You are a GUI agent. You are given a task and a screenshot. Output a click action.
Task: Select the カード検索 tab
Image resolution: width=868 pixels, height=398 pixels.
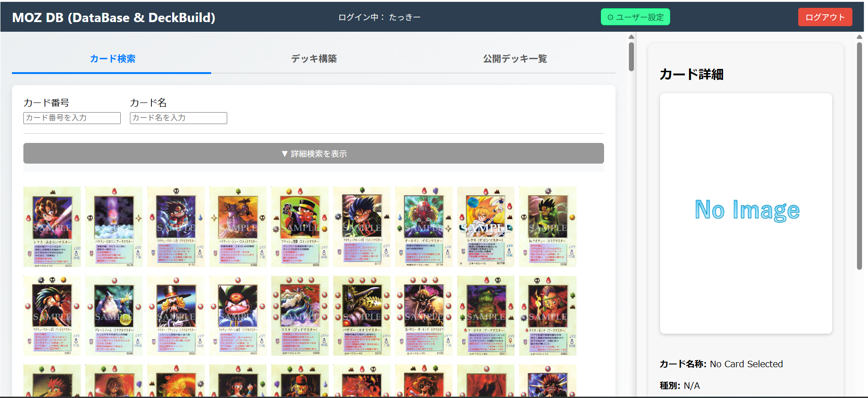pyautogui.click(x=112, y=59)
